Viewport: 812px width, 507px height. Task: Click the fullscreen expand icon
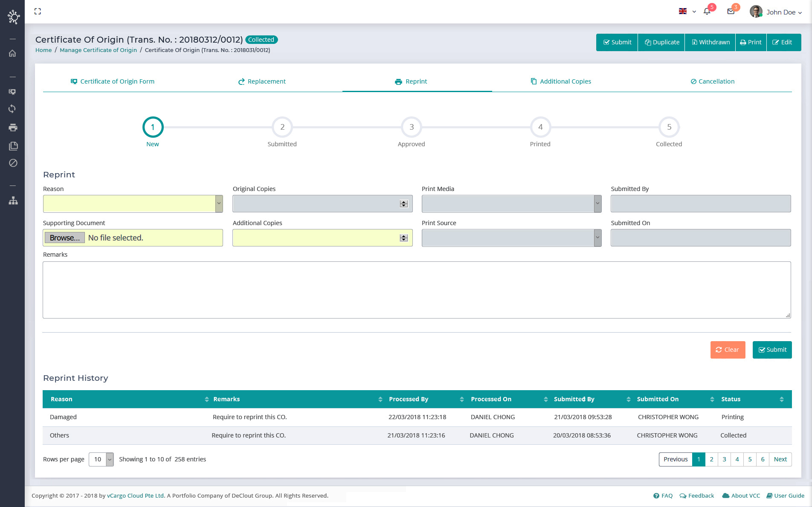coord(38,12)
